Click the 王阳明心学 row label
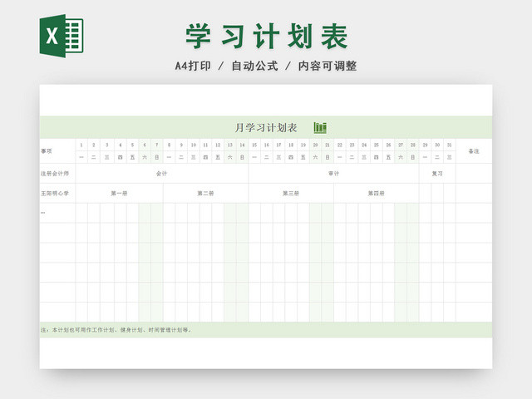 [x=55, y=193]
